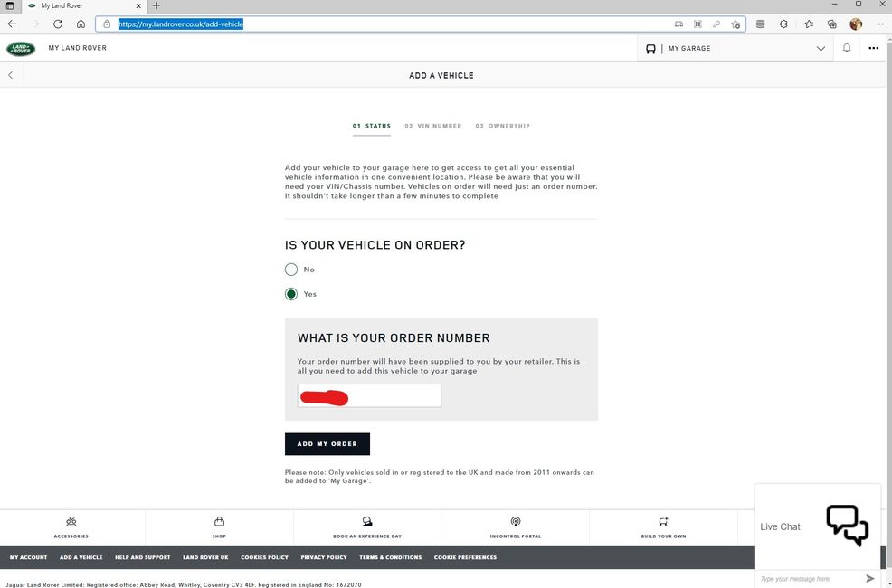Open the notifications bell

[847, 48]
